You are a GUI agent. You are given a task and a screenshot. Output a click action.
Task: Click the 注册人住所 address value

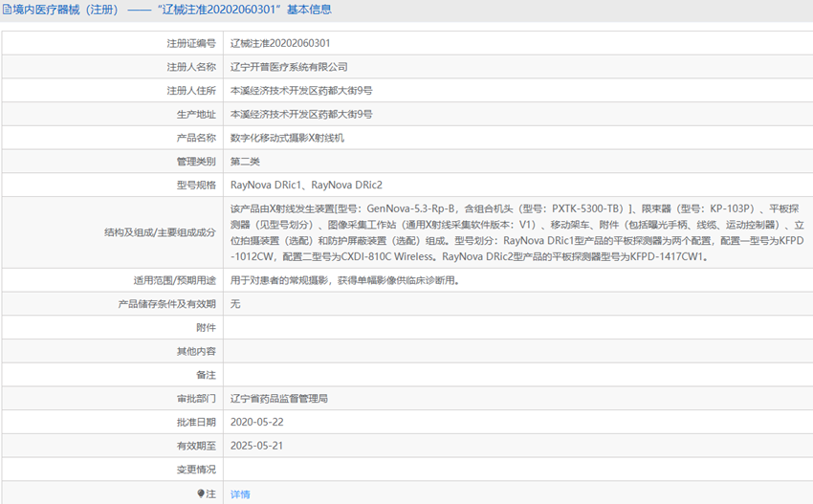[x=301, y=91]
